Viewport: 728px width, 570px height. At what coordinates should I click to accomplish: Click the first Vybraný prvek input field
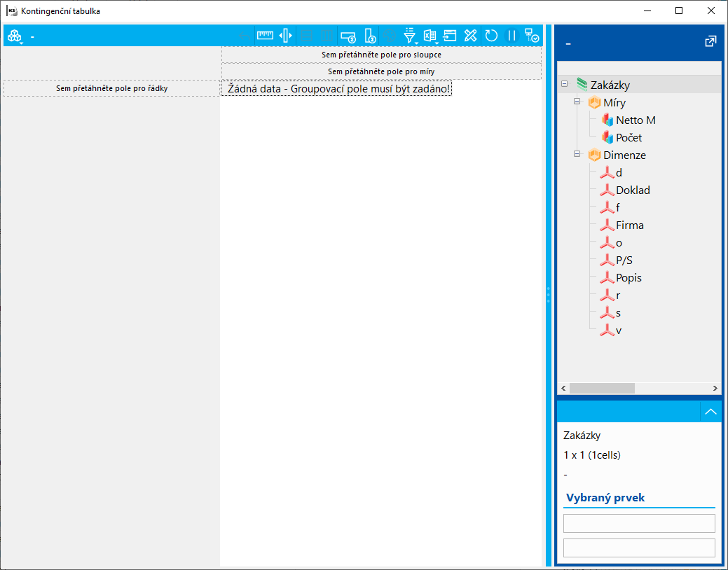click(x=639, y=523)
